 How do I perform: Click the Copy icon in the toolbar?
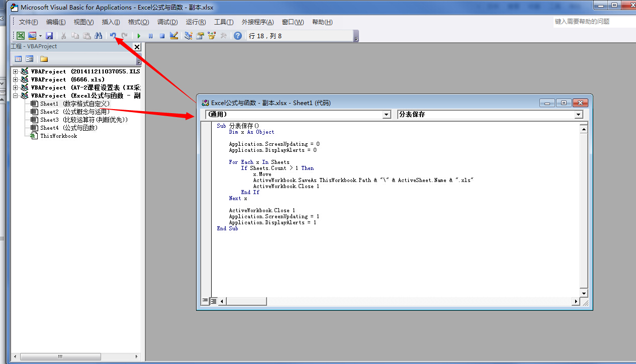(x=75, y=36)
